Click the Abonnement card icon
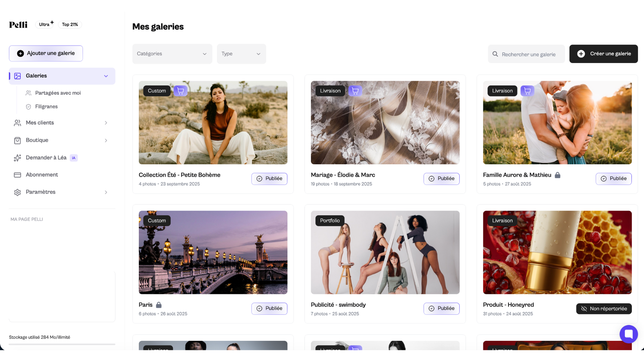Viewport: 644px width, 362px height. tap(17, 175)
